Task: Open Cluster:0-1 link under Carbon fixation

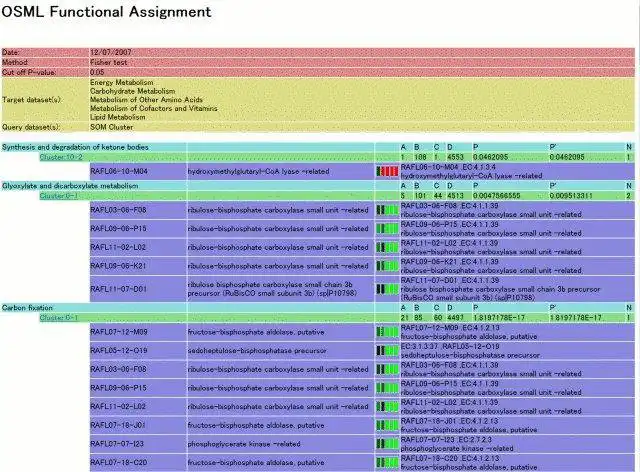Action: coord(59,318)
